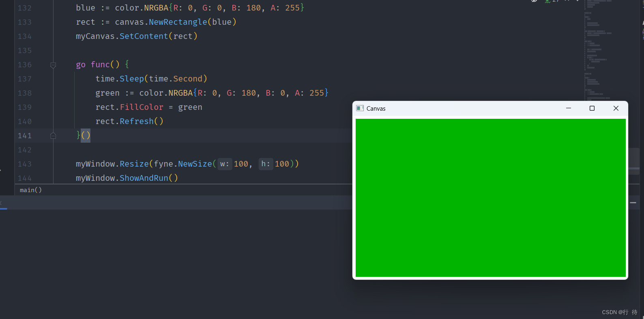Click line number 132 in the gutter
Screen dimensions: 644x319
[x=25, y=8]
